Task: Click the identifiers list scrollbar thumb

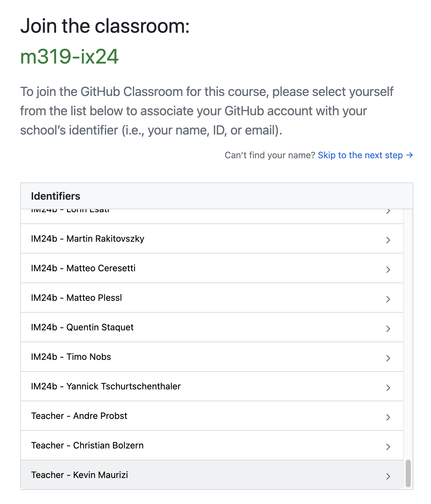Action: coord(408,474)
